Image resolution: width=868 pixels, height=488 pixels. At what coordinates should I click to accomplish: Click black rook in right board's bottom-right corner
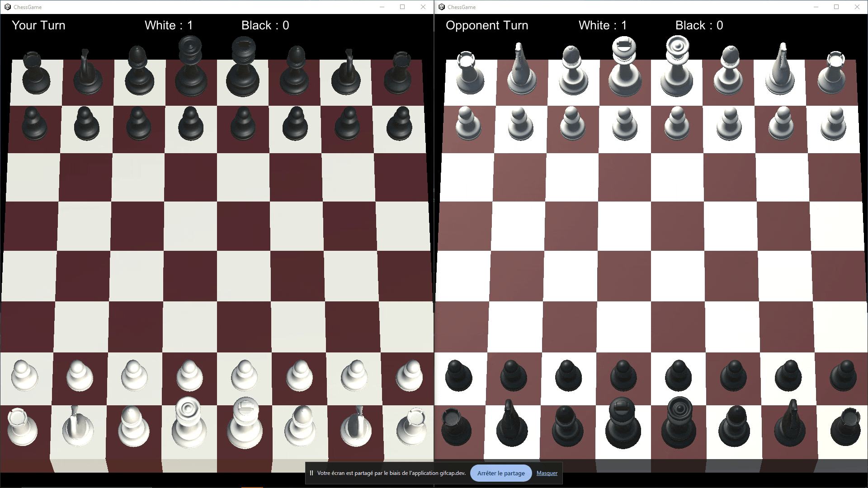tap(846, 427)
